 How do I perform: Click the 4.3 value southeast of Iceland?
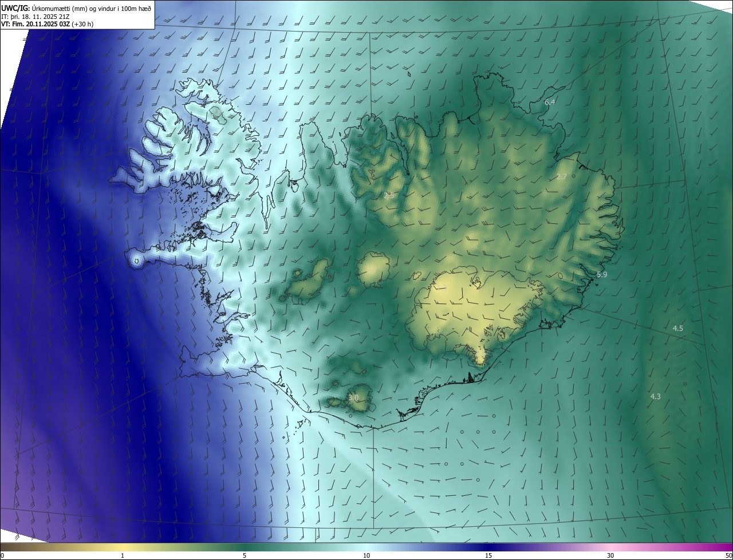click(x=656, y=396)
